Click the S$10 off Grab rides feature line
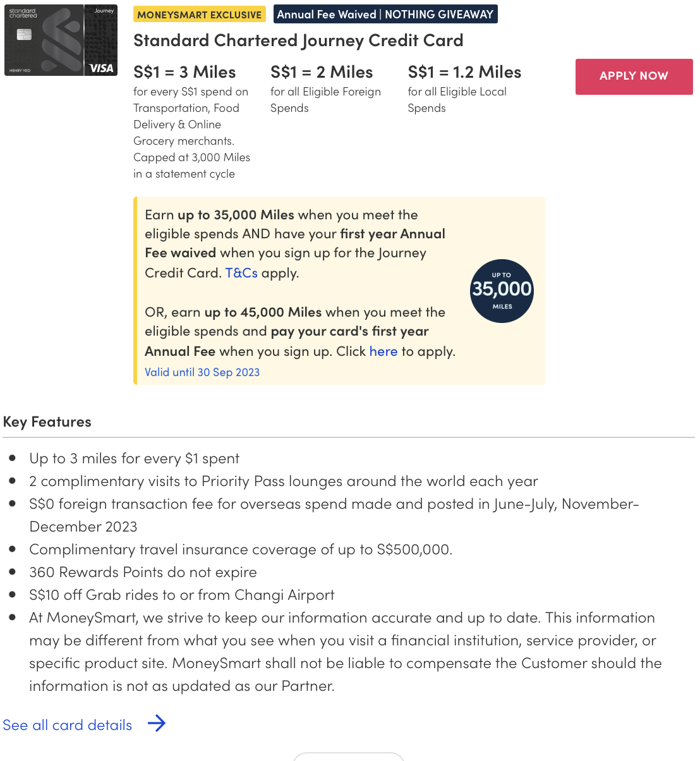This screenshot has height=761, width=700. (182, 595)
